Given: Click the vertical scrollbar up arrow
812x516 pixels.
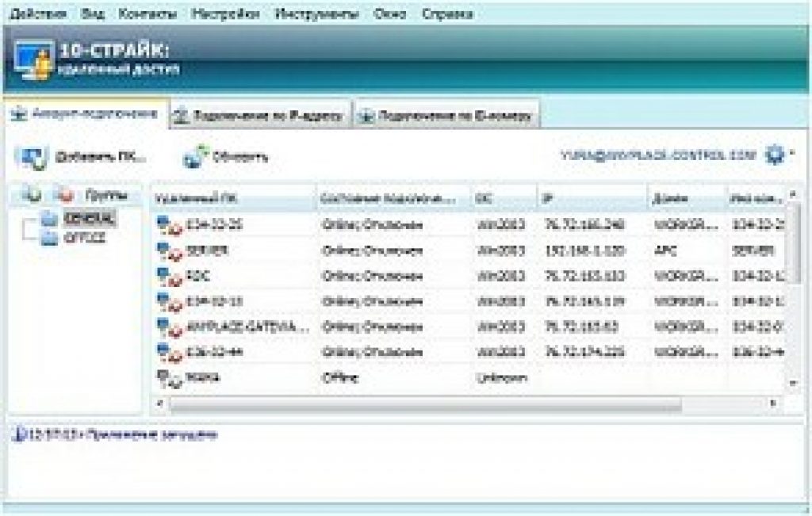Looking at the screenshot, I should 793,194.
